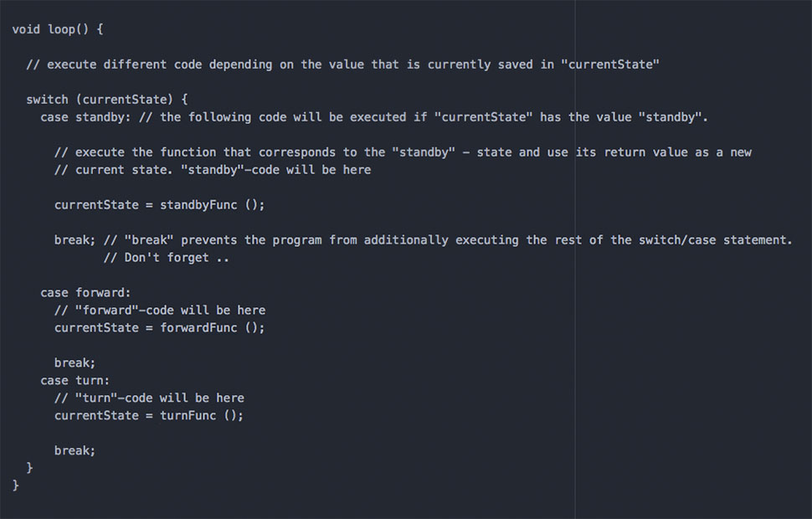Click the last closing brace of loop()

(16, 486)
